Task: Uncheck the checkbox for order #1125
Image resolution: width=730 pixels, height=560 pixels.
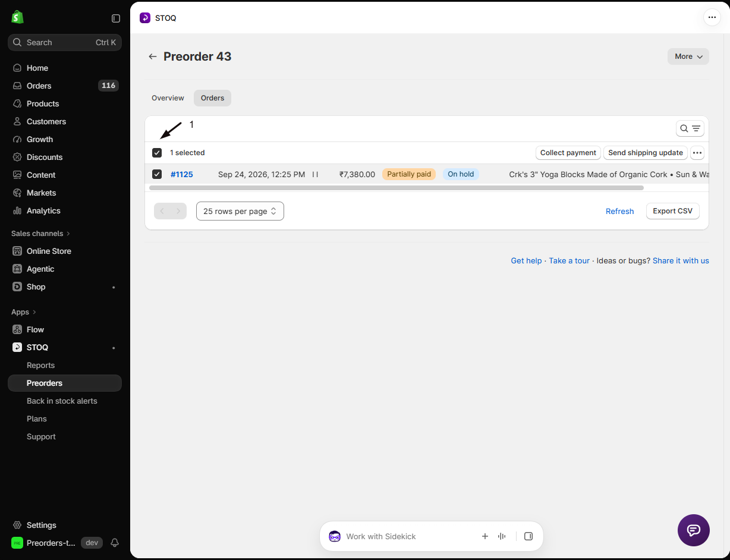Action: [x=157, y=174]
